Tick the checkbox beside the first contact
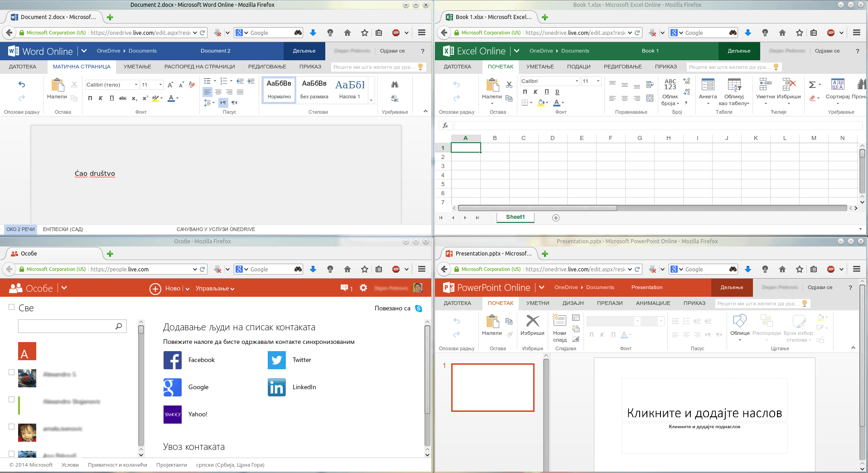Viewport: 868px width, 473px height. tap(12, 372)
